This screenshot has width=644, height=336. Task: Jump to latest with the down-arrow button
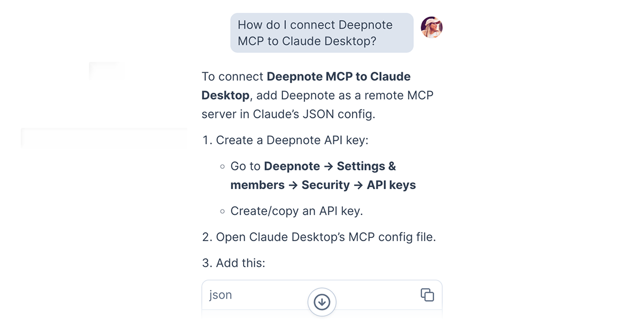[x=322, y=302]
